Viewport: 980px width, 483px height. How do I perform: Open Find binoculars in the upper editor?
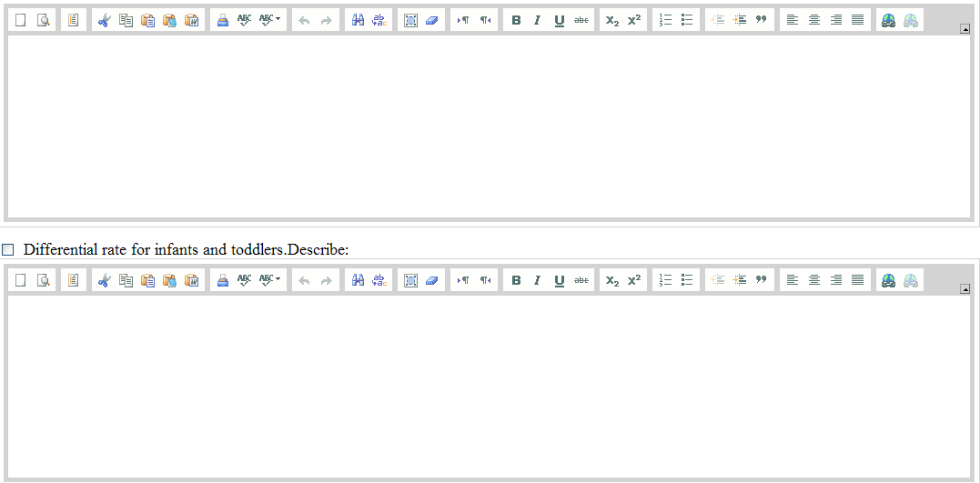pos(359,20)
